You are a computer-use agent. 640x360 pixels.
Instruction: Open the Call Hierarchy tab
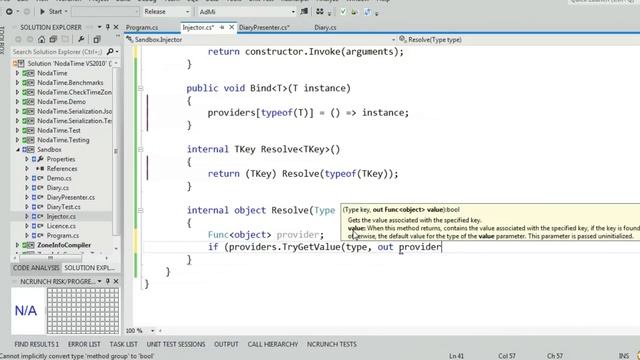[273, 344]
